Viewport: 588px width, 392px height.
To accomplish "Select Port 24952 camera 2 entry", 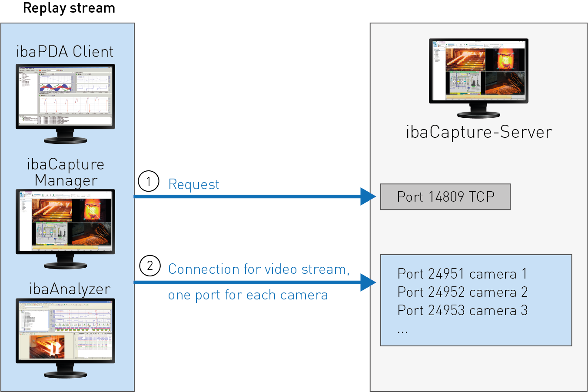I will coord(462,292).
